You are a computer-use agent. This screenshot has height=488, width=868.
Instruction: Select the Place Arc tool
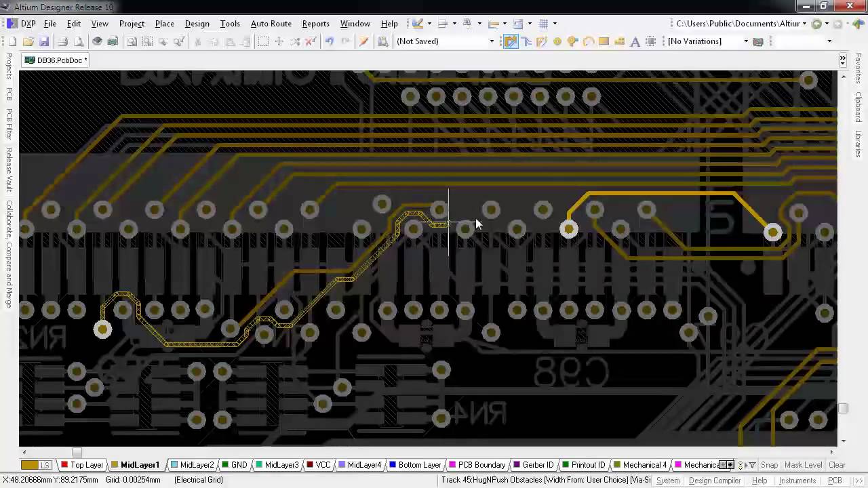(589, 41)
